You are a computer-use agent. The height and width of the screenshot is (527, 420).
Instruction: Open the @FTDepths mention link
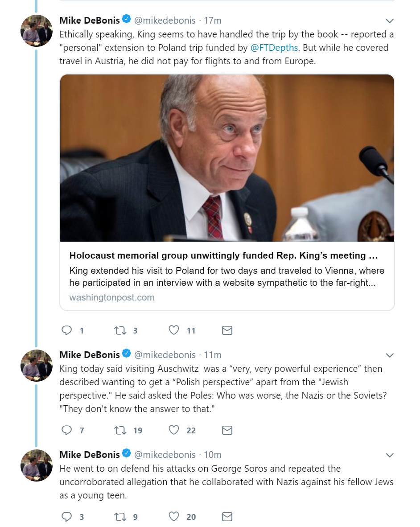pos(274,48)
